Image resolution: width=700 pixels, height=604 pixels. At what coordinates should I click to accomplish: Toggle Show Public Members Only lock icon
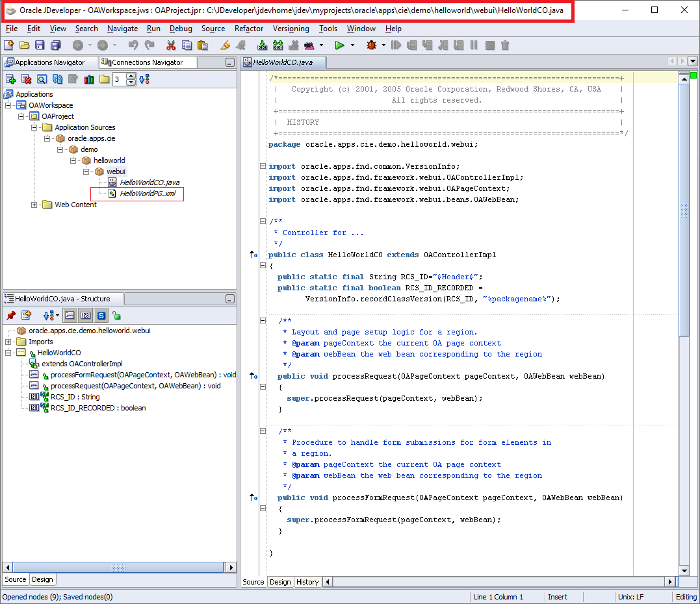[x=117, y=316]
